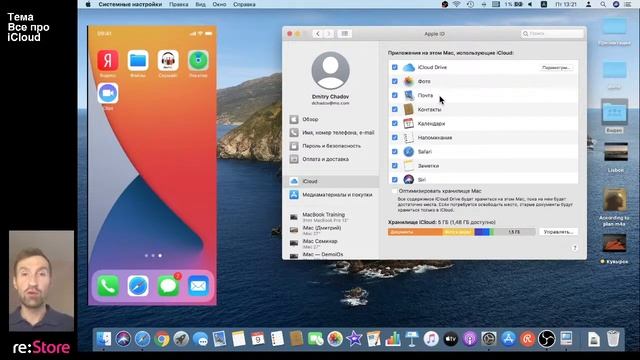Toggle the Напоминания checkbox
The width and height of the screenshot is (640, 360).
coord(395,138)
